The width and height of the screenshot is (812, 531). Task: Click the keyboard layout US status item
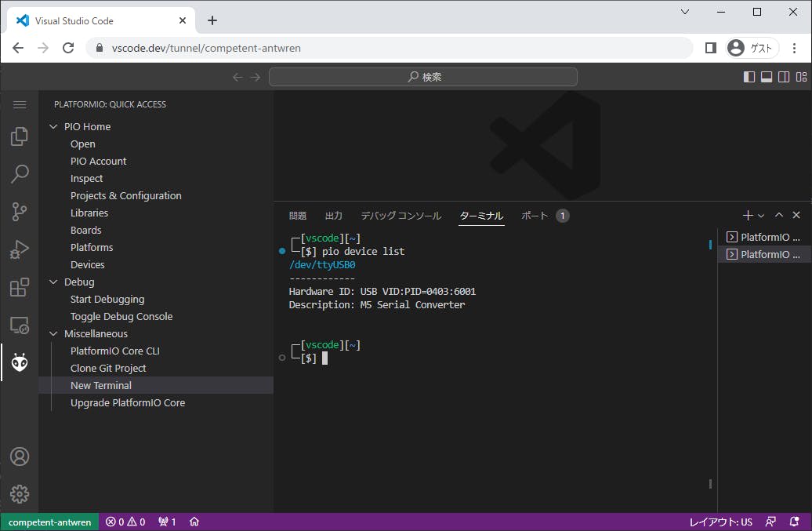coord(720,522)
